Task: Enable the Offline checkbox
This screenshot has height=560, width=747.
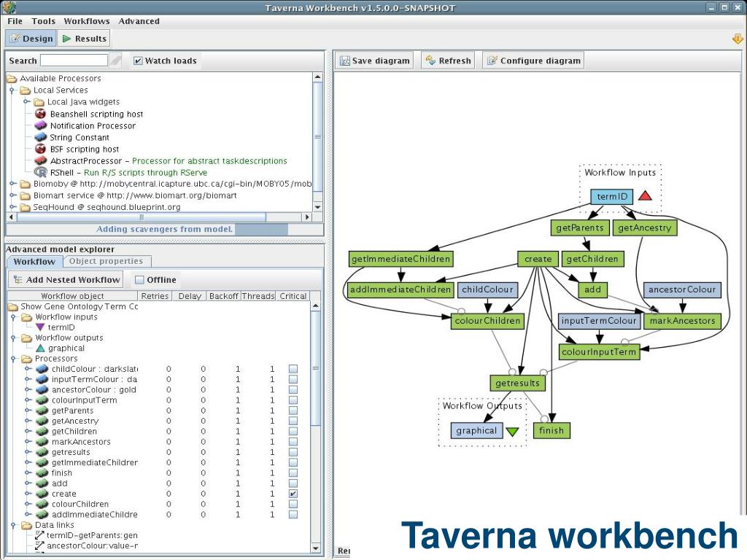Action: tap(139, 280)
